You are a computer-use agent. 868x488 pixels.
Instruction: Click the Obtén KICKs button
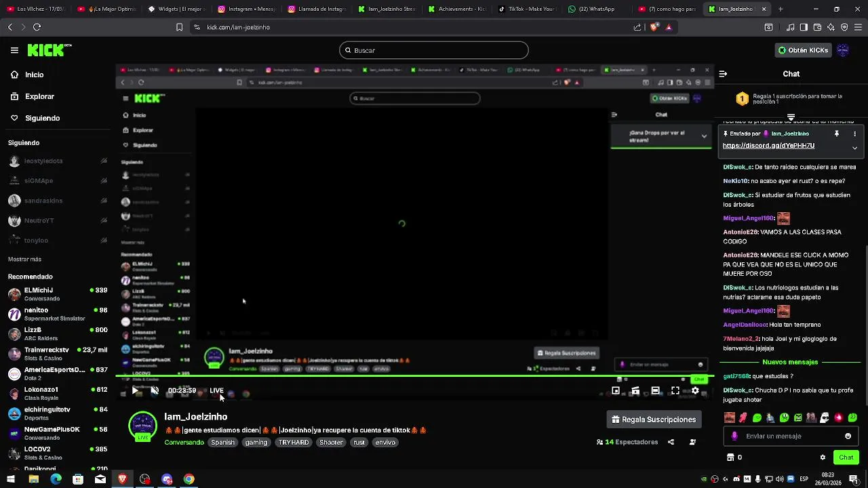click(803, 50)
